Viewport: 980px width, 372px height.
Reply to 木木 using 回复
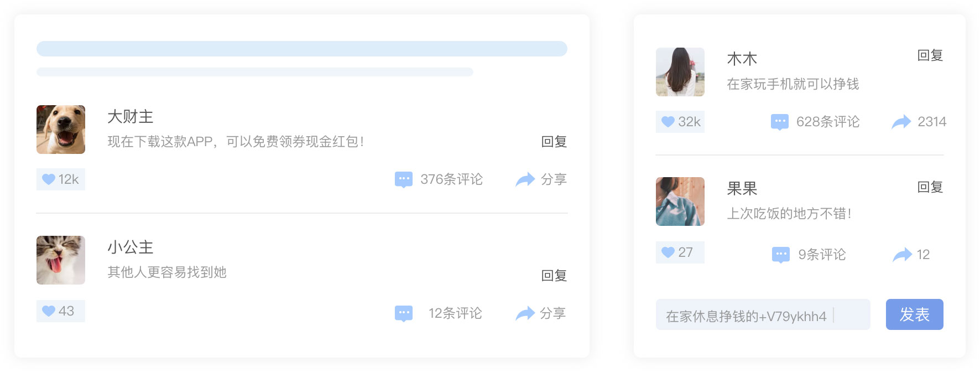point(930,55)
